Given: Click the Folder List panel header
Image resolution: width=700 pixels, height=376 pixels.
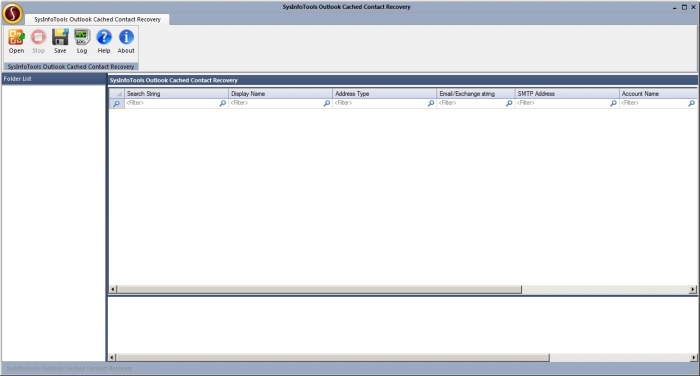Looking at the screenshot, I should click(54, 79).
